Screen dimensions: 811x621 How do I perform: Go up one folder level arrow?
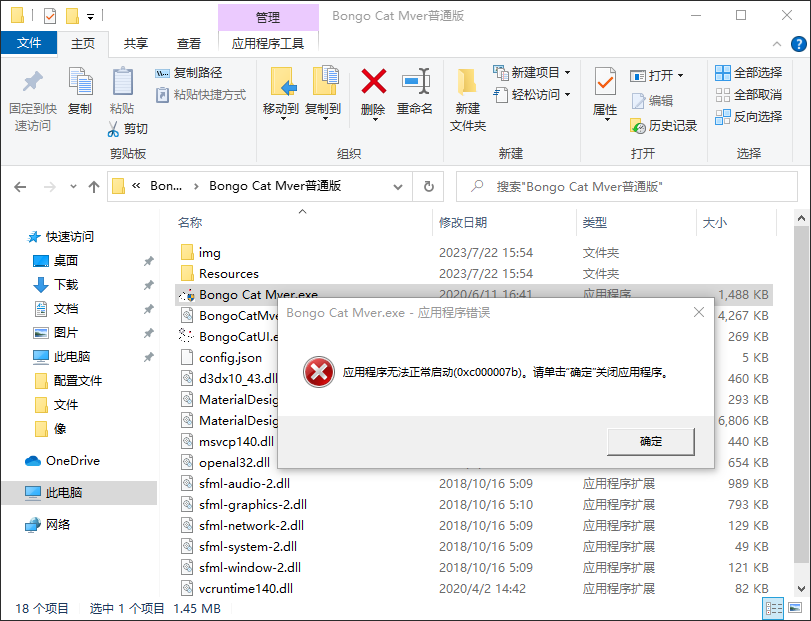click(94, 187)
